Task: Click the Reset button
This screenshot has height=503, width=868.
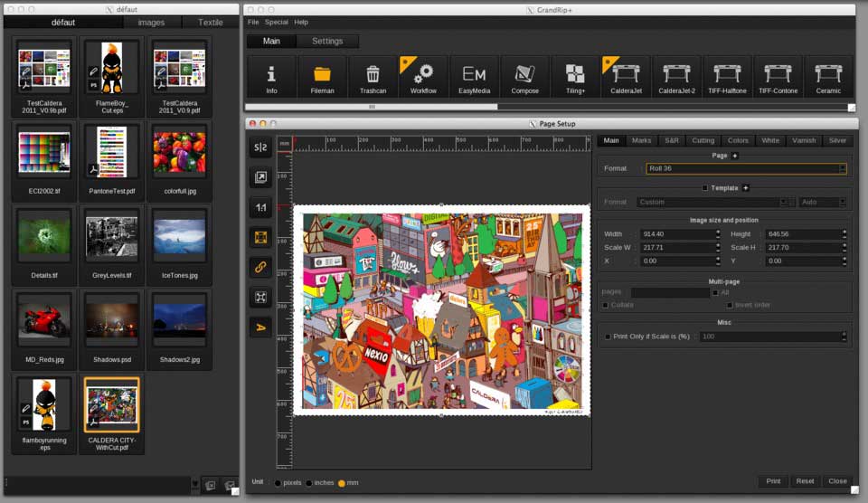Action: [805, 481]
